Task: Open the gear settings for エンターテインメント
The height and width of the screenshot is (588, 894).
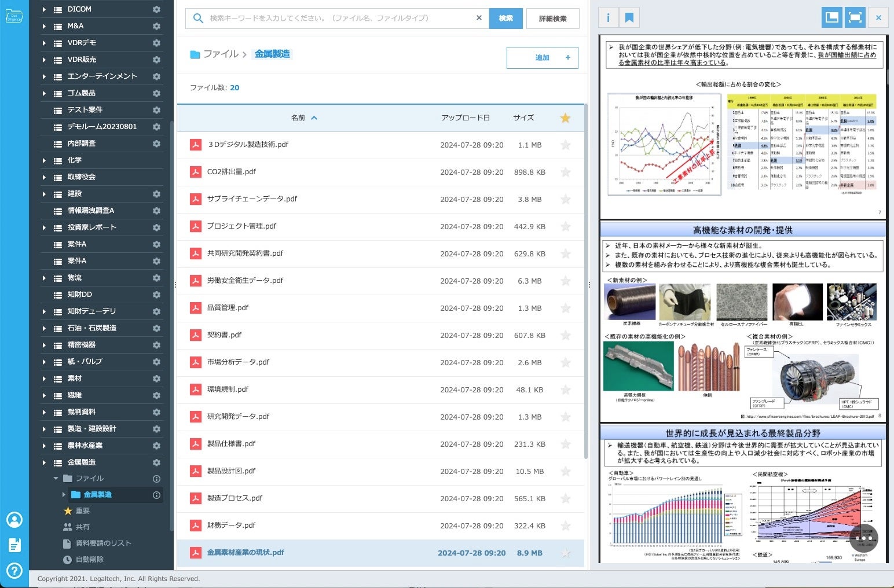Action: pyautogui.click(x=156, y=76)
